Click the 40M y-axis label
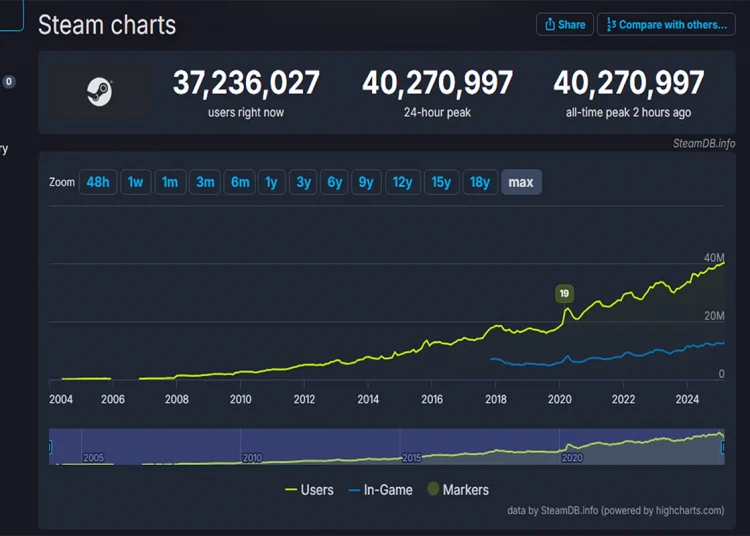This screenshot has height=536, width=750. 714,258
